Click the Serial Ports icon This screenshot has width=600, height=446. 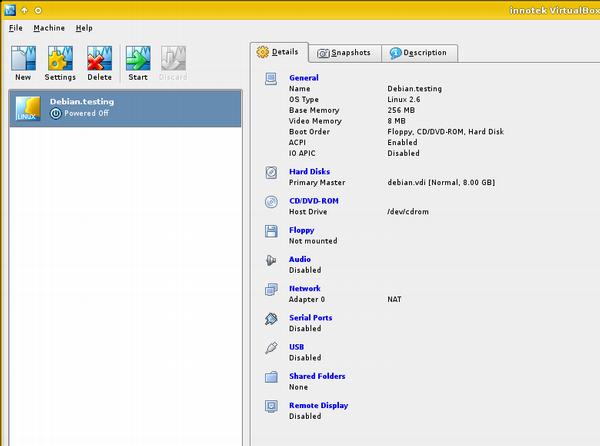tap(271, 319)
